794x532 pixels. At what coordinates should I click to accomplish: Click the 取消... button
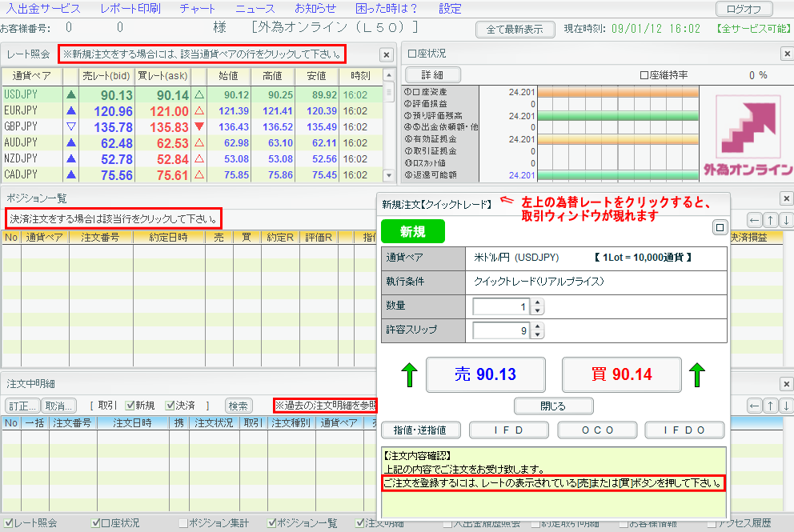point(58,406)
